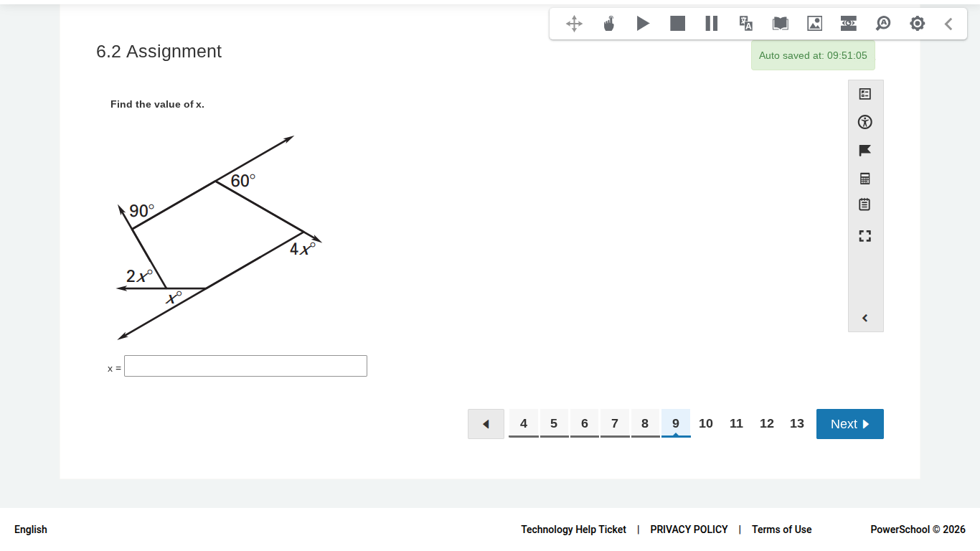
Task: Go back to question 8
Action: click(x=645, y=423)
